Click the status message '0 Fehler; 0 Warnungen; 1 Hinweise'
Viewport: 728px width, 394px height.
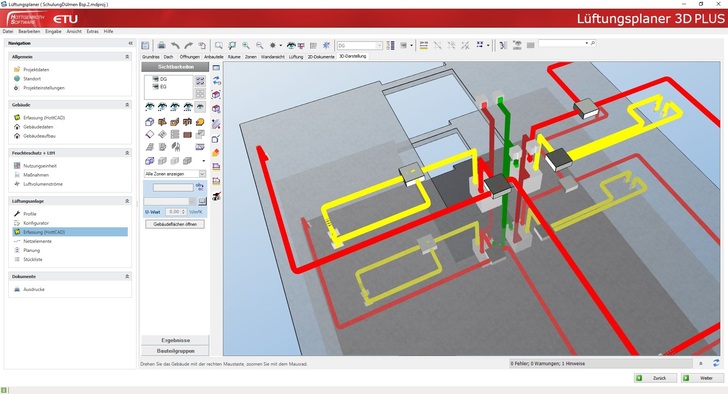click(547, 363)
